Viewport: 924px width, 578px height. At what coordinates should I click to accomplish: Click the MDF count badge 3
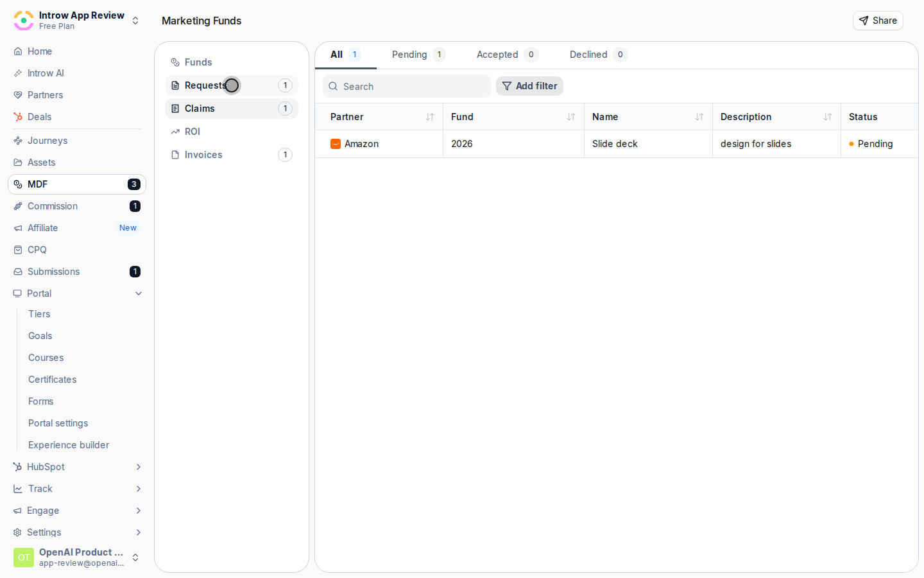pos(133,184)
